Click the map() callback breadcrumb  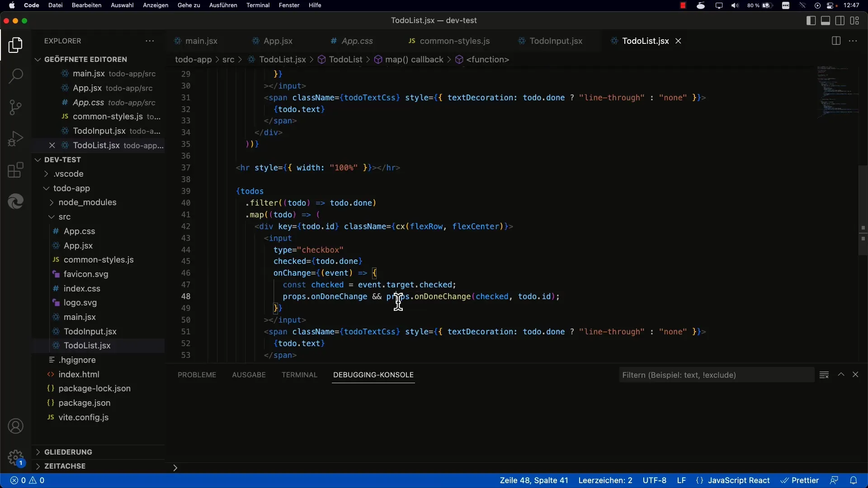414,59
